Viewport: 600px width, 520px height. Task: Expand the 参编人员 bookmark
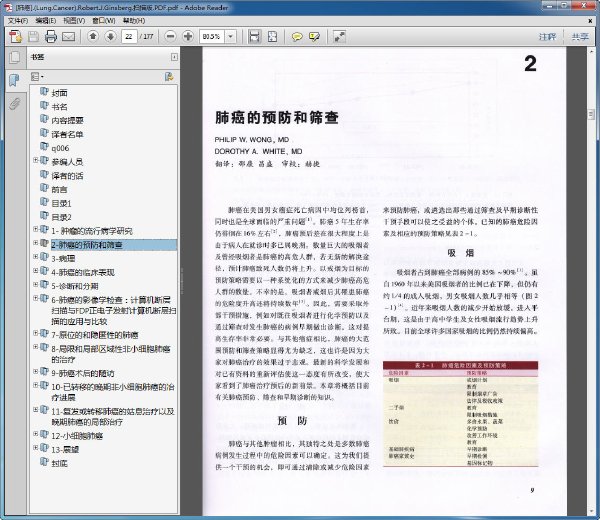click(36, 160)
